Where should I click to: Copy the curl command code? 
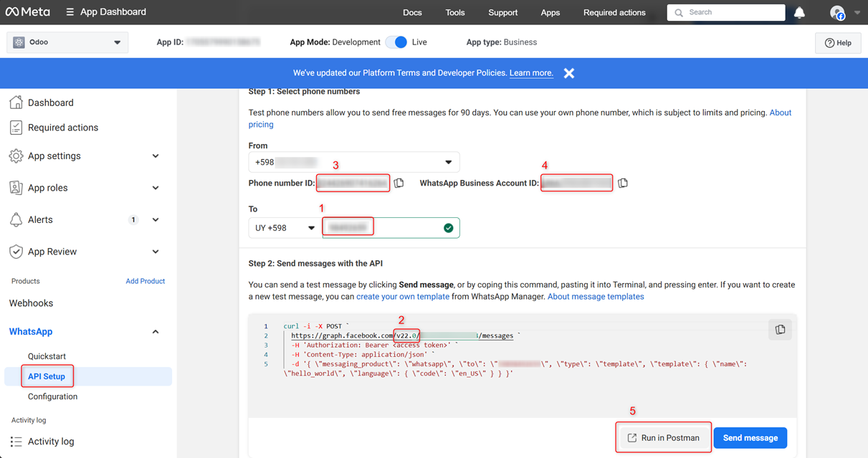[x=780, y=330]
